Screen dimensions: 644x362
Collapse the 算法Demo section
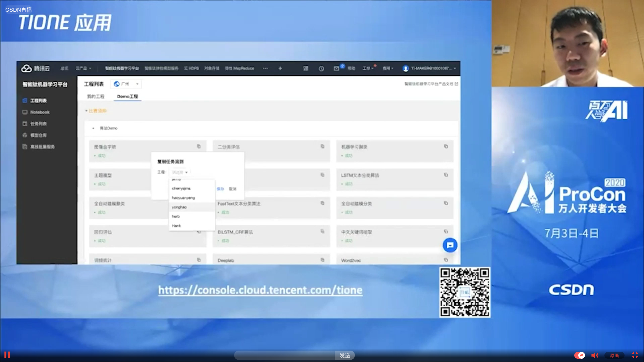click(x=93, y=128)
